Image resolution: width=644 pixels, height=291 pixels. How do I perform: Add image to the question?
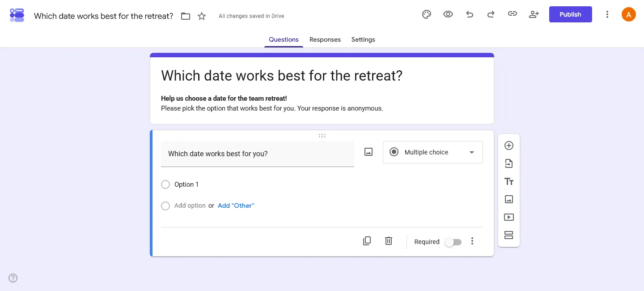[369, 152]
